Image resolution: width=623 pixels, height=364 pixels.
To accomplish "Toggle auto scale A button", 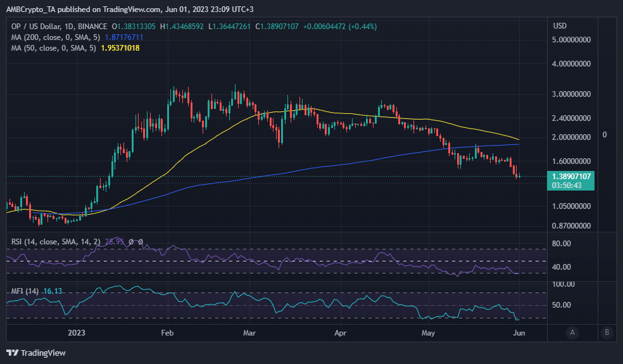I will tap(572, 332).
